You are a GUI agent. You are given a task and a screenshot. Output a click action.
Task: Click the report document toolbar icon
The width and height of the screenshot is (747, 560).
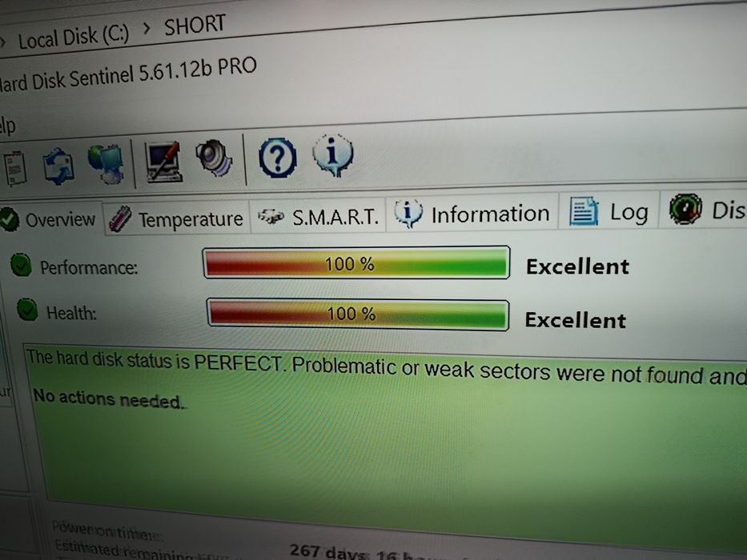[15, 168]
